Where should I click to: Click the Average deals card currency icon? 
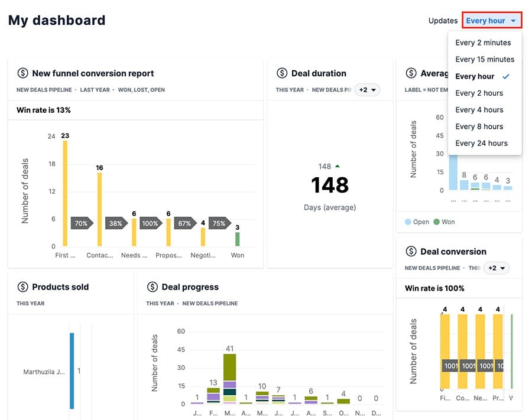(411, 73)
